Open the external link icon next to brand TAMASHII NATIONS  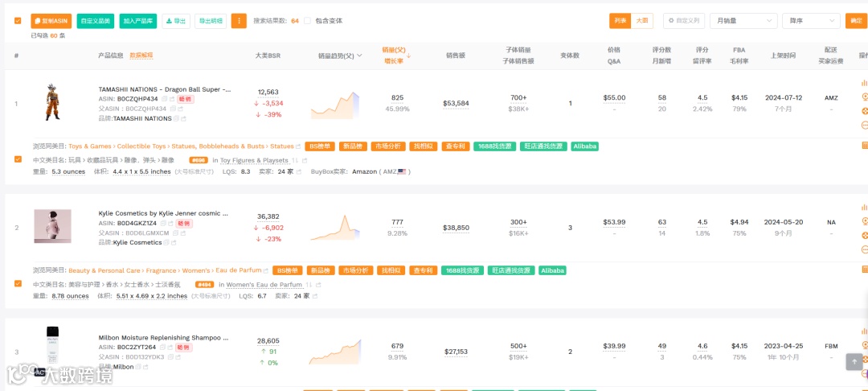click(x=183, y=118)
